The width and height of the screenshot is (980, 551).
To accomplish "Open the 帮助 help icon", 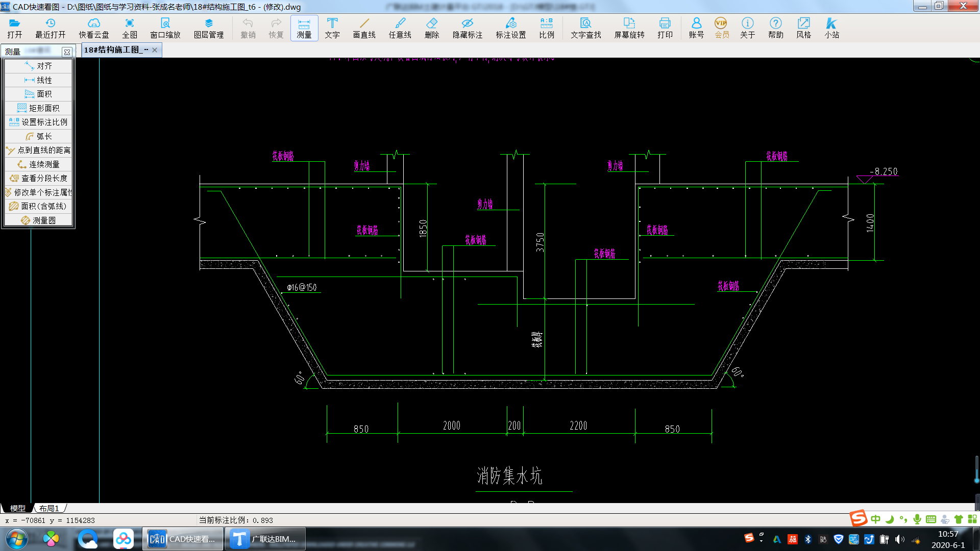I will click(776, 28).
